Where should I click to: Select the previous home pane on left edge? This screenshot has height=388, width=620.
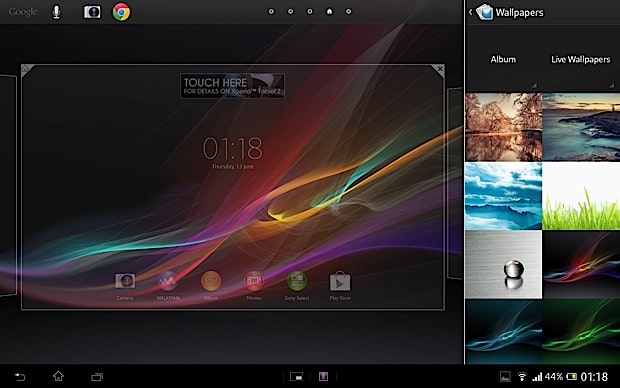8,185
